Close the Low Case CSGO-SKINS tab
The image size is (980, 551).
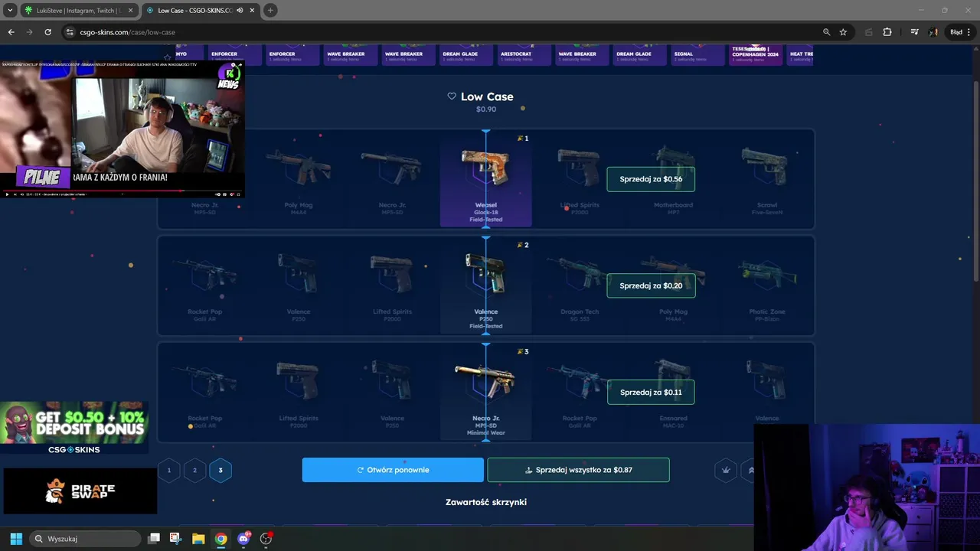[252, 10]
